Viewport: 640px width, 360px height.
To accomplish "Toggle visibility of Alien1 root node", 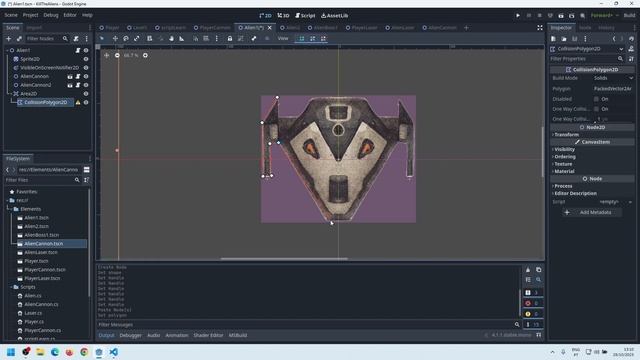I will point(86,50).
